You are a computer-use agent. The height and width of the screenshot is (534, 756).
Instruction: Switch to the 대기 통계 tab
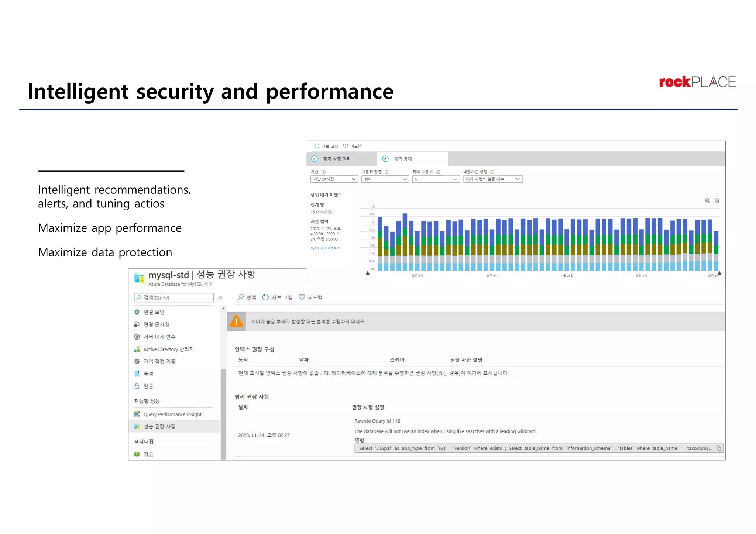tap(403, 159)
